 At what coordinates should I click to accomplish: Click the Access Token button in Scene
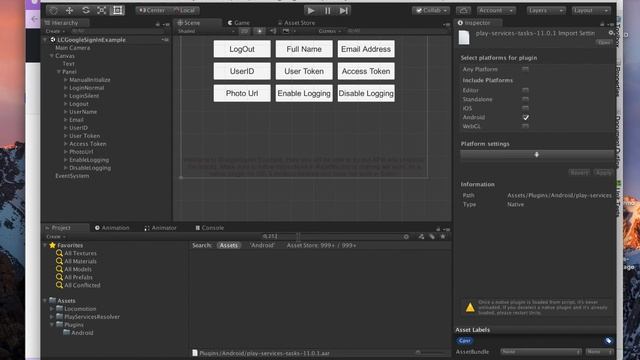366,71
